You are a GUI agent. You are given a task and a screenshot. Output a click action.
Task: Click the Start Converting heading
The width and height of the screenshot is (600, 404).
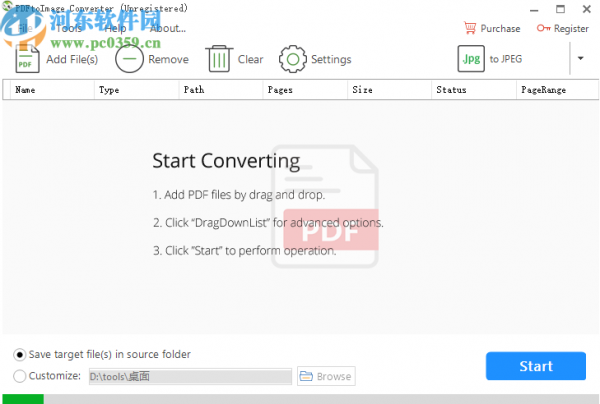point(226,161)
